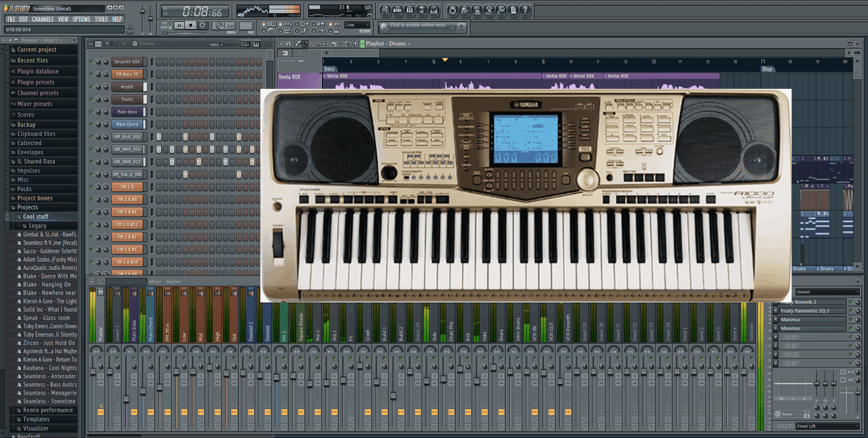Select the playlist Delete tool
Screen dimensions: 868x438
tap(312, 43)
